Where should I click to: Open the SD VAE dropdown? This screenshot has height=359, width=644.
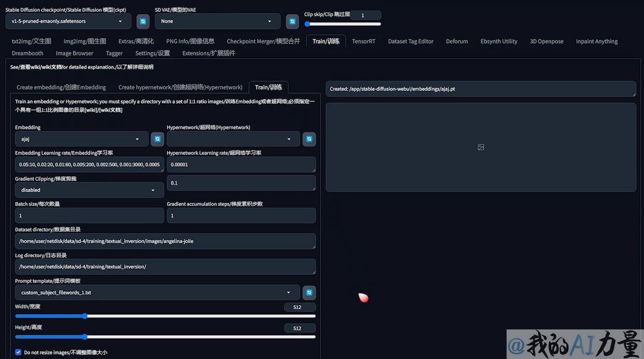tap(217, 21)
